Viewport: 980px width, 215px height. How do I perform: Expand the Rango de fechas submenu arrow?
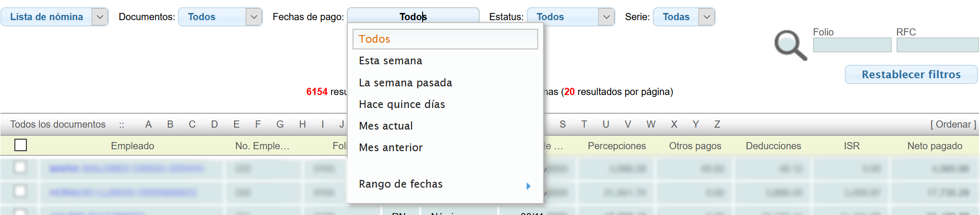(x=528, y=186)
